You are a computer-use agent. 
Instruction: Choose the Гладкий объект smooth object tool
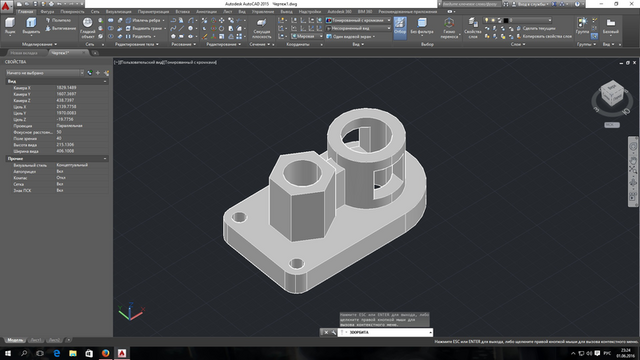(87, 27)
